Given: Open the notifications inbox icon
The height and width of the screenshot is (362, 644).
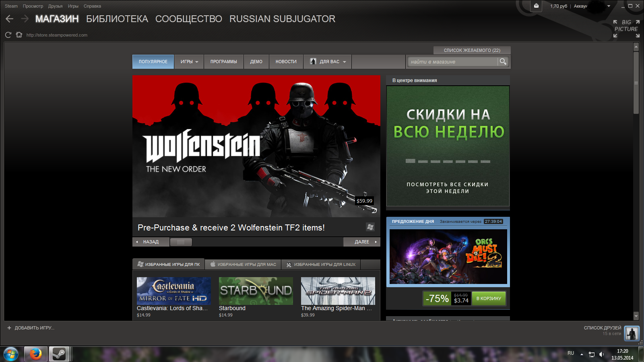Looking at the screenshot, I should (x=536, y=6).
